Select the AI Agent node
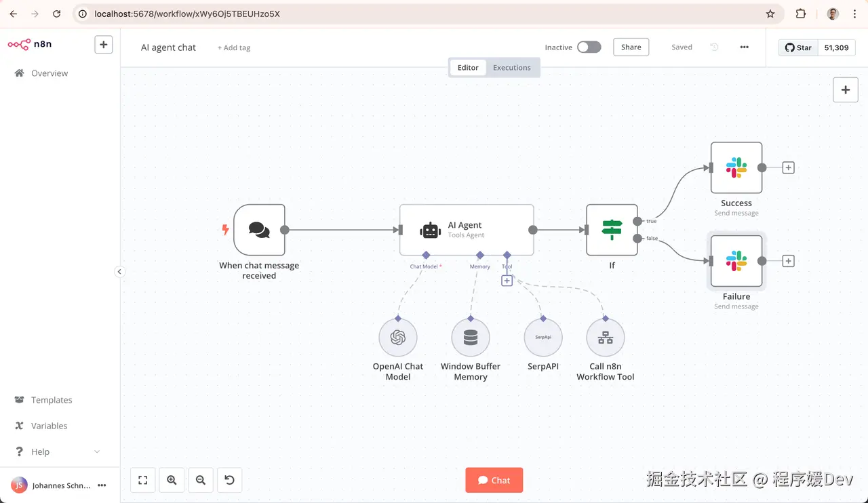The width and height of the screenshot is (868, 503). pos(467,230)
